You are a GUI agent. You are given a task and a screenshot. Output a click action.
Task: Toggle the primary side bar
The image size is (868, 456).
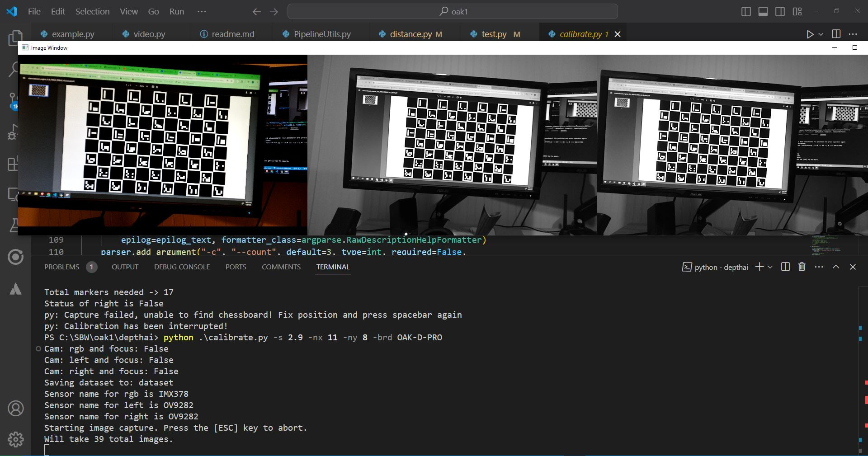coord(746,12)
